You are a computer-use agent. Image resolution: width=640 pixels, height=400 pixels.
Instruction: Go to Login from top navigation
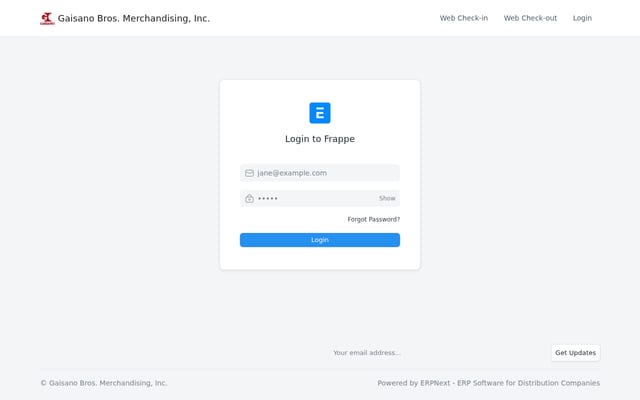tap(582, 18)
